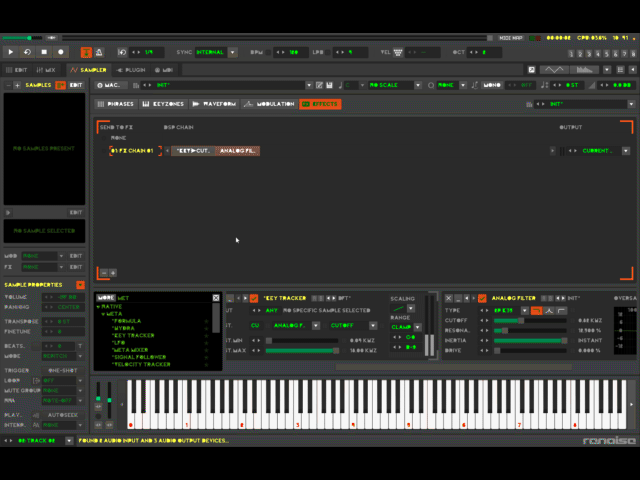Open the Macros button
Screen dimensions: 640x480
109,85
